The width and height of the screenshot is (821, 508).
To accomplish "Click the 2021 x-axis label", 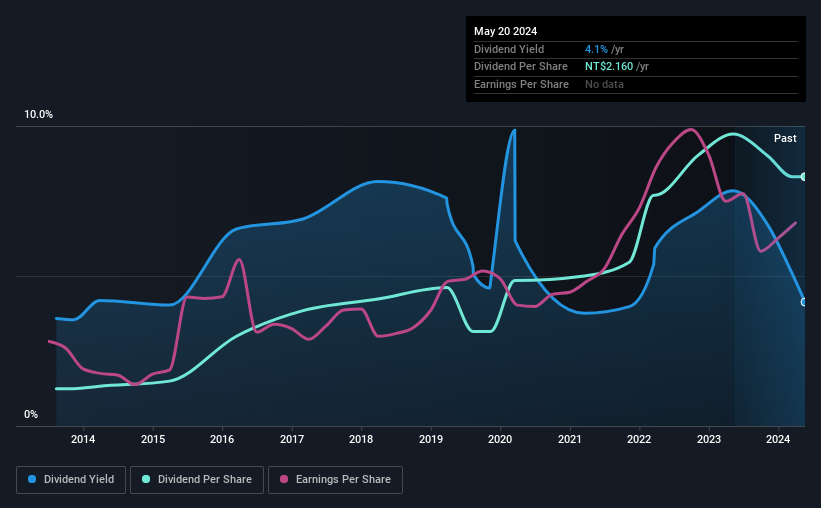I will [x=570, y=439].
